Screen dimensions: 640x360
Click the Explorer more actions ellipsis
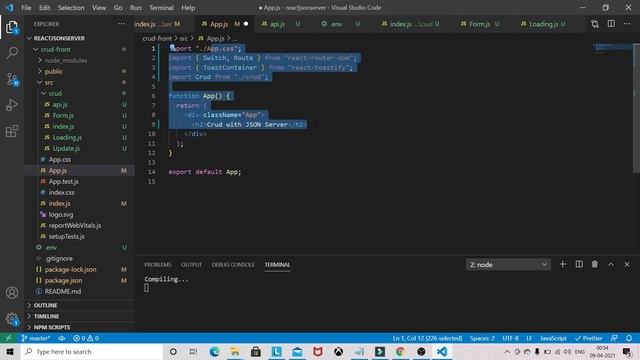121,24
